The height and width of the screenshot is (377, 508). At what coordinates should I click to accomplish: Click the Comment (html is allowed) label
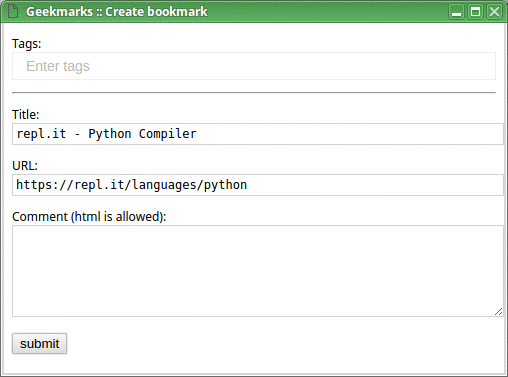(x=89, y=217)
